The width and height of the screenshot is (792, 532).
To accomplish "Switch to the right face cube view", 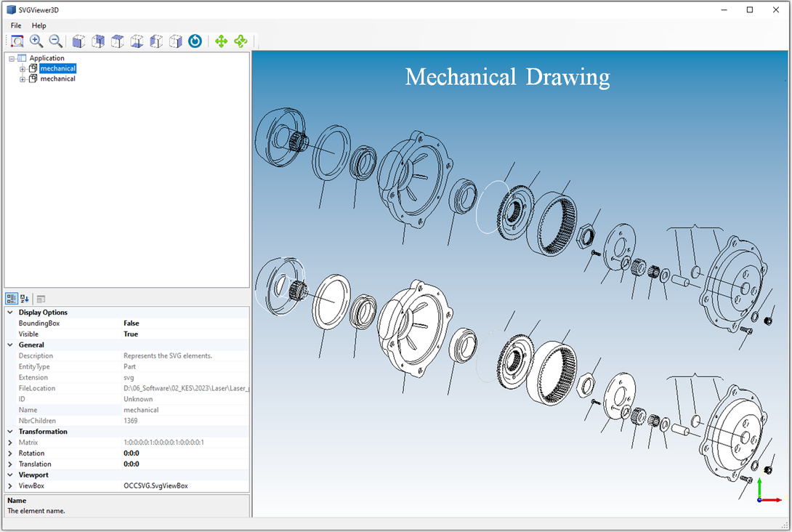I will (x=175, y=41).
